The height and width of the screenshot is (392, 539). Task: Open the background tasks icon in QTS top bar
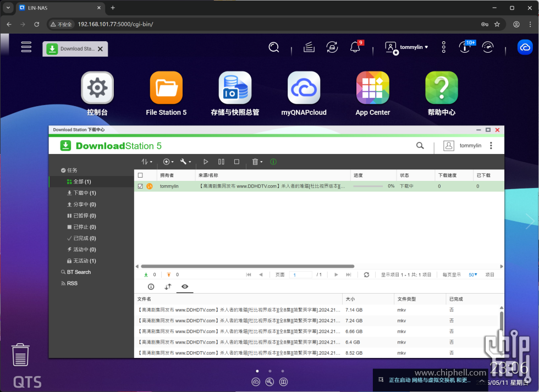[309, 47]
